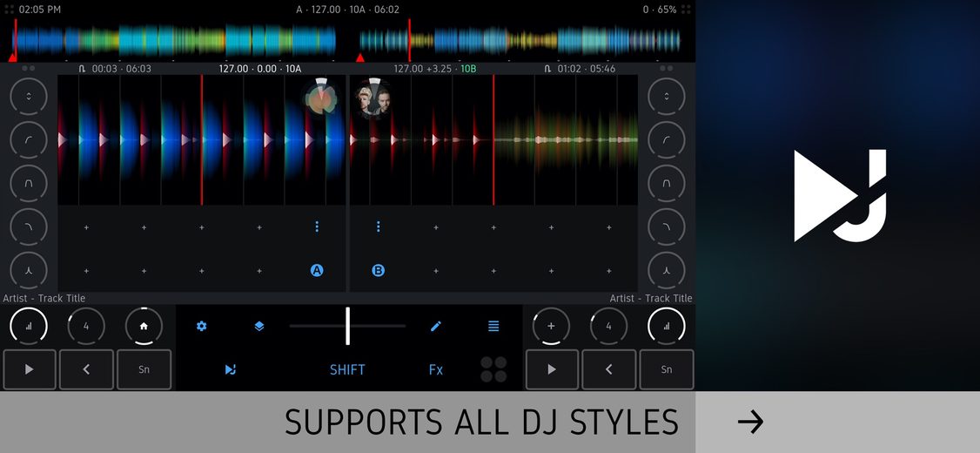Viewport: 980px width, 453px height.
Task: Play deck B with right play button
Action: [552, 369]
